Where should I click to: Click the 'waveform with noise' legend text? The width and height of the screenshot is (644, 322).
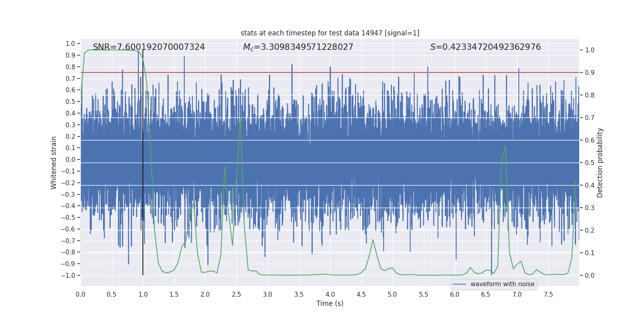[x=502, y=284]
